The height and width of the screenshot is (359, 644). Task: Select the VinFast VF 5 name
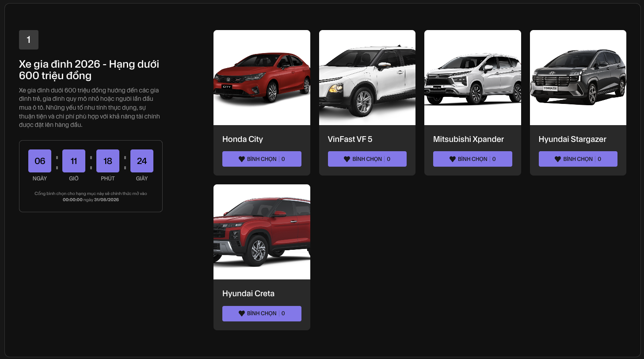click(x=350, y=139)
